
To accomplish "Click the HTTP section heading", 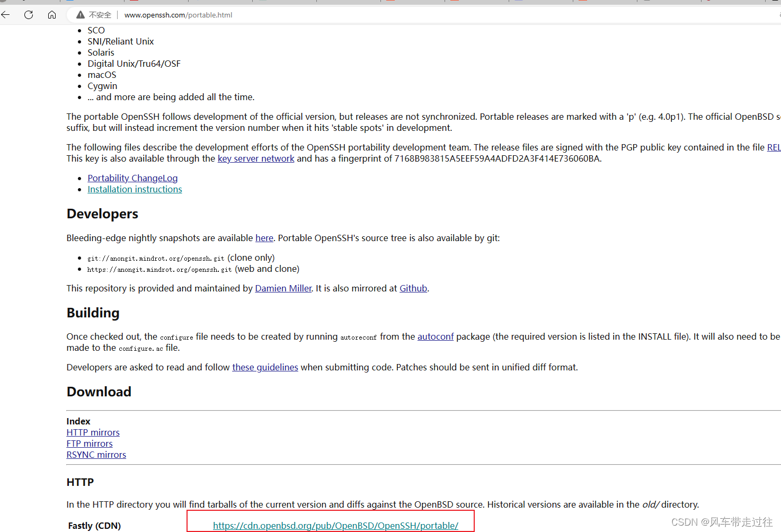I will [80, 482].
